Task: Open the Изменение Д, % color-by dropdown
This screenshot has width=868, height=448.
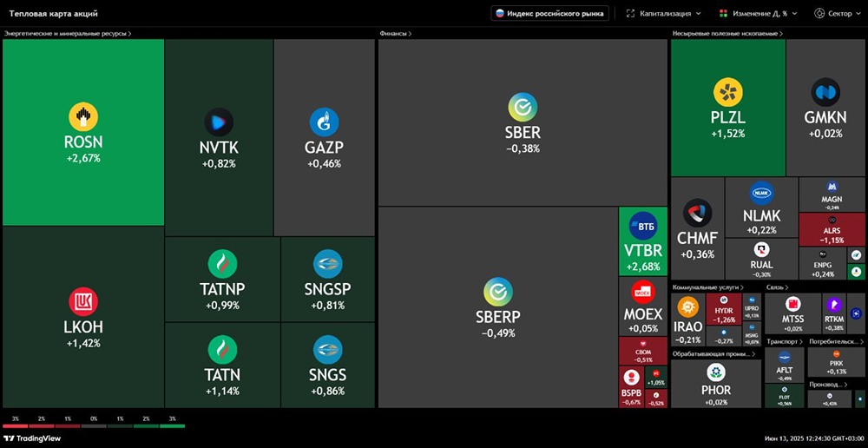Action: click(x=758, y=13)
